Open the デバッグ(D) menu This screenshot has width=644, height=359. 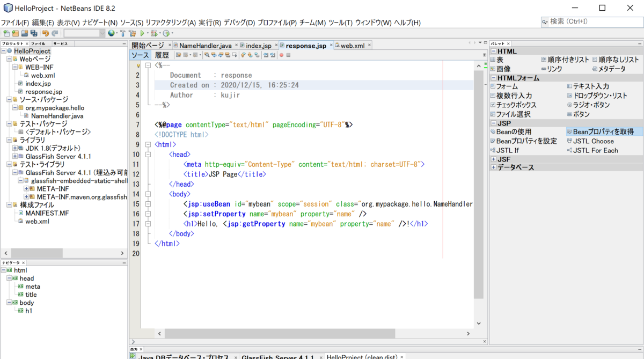point(239,23)
